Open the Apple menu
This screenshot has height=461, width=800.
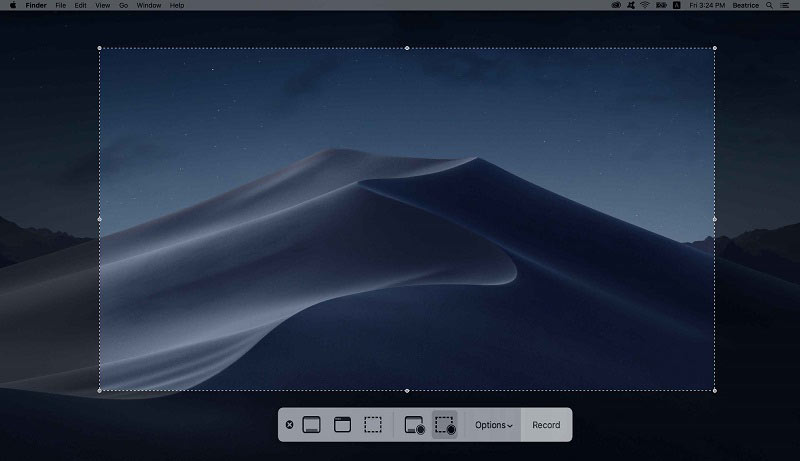(13, 5)
